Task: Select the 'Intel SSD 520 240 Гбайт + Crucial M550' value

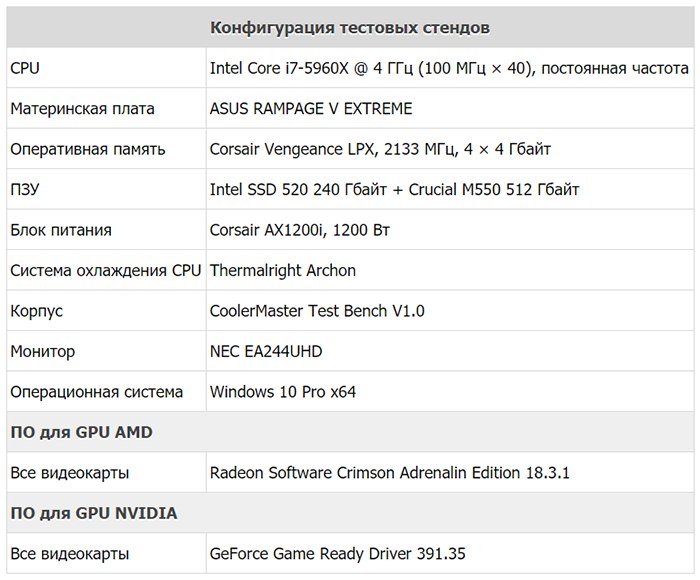Action: 355,190
